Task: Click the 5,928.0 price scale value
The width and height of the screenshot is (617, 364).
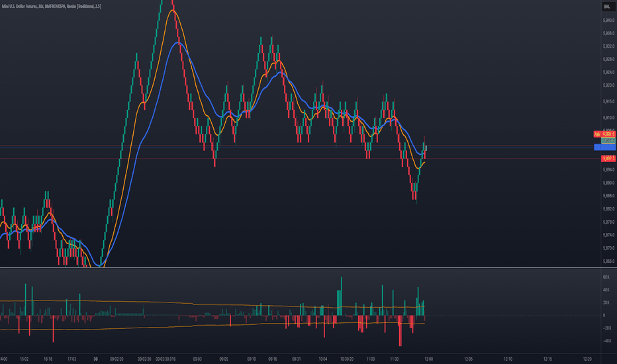Action: 608,59
